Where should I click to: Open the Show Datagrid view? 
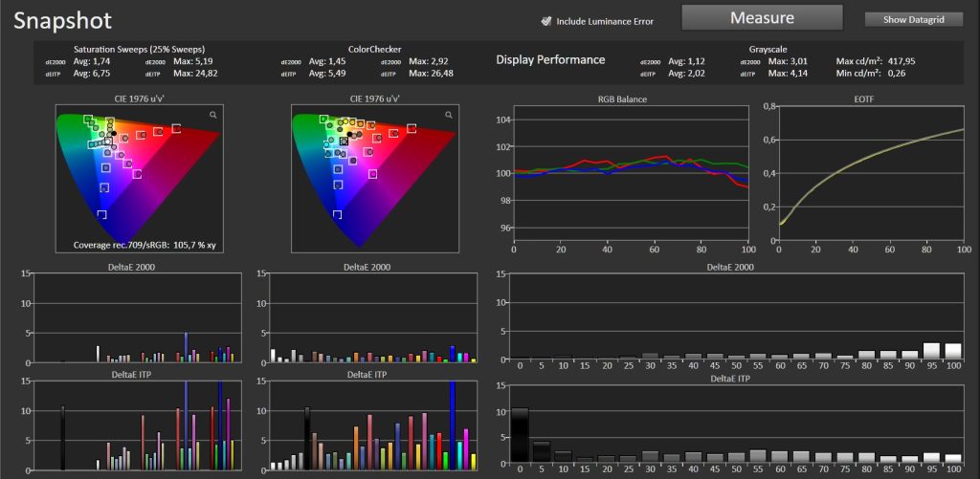point(913,19)
